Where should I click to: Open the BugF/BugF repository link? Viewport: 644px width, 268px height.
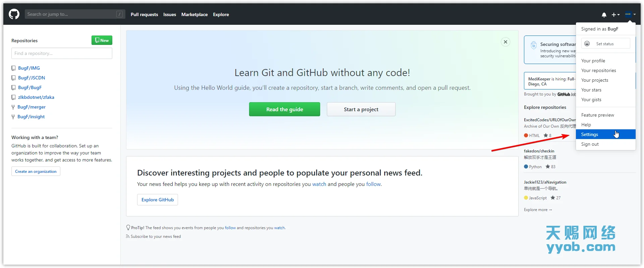(30, 87)
